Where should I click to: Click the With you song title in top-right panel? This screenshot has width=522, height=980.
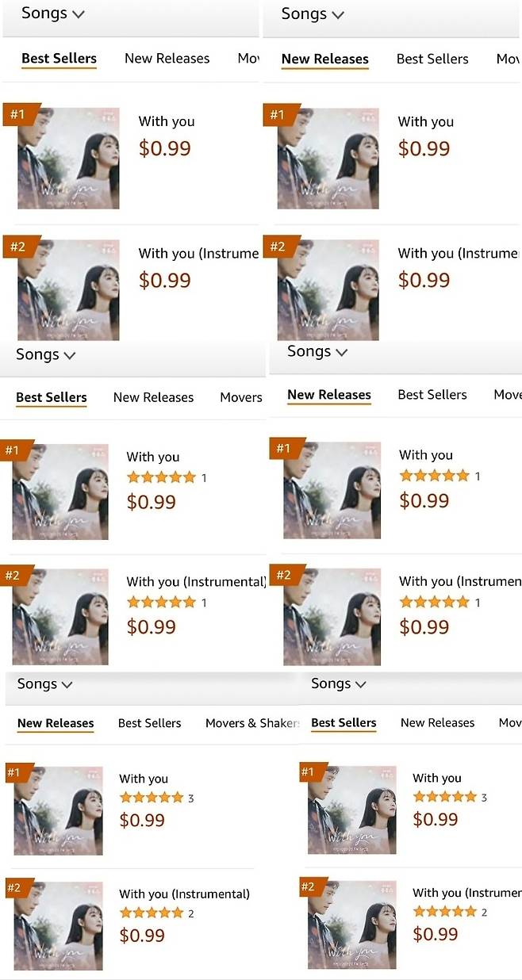click(426, 121)
